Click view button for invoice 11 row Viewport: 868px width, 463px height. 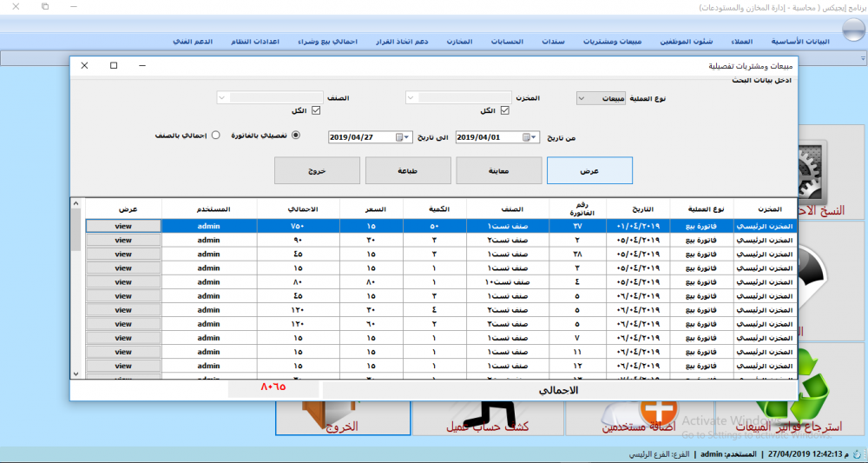pos(123,352)
